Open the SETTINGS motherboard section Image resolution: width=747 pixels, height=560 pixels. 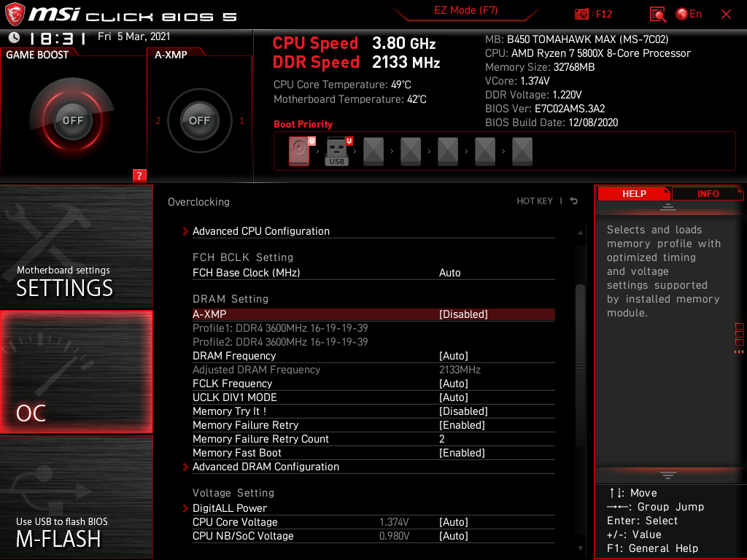[76, 246]
